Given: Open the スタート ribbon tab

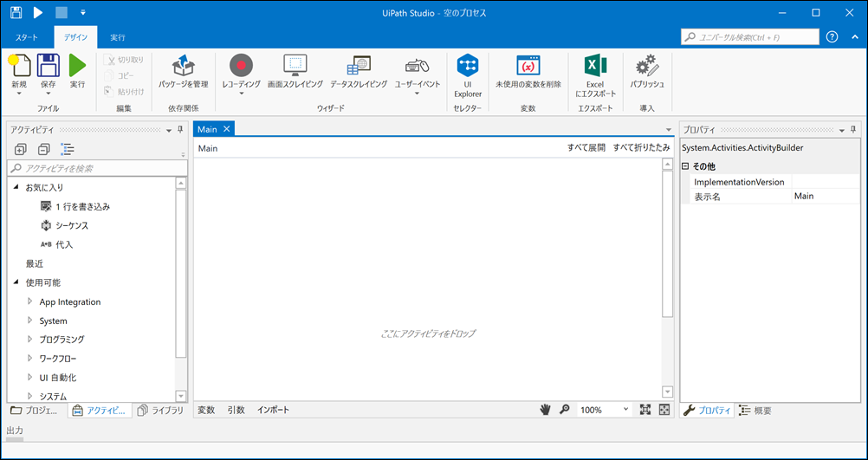Looking at the screenshot, I should (27, 37).
